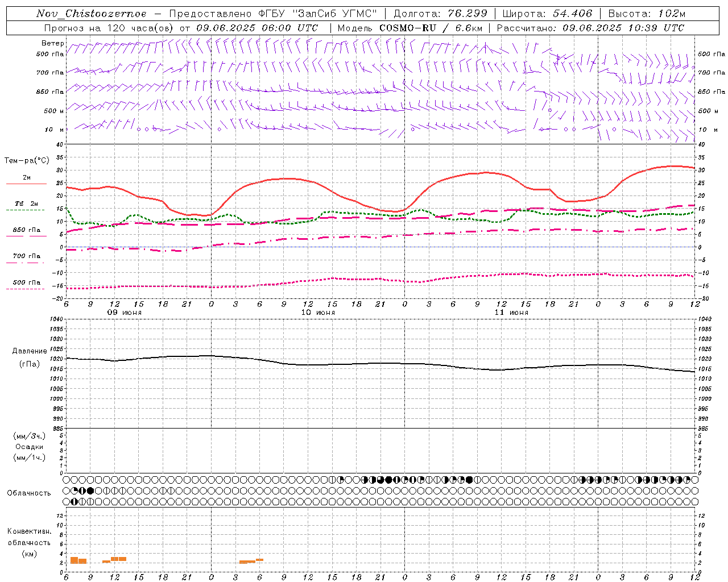Click 'Прогноз на 120 часа(ов)' forecast text

109,28
